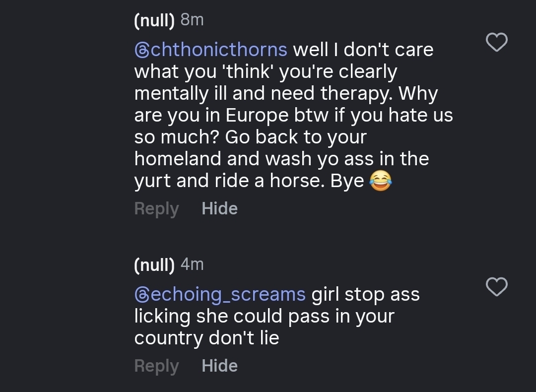Click the 4m timestamp
This screenshot has height=392, width=536.
click(192, 264)
